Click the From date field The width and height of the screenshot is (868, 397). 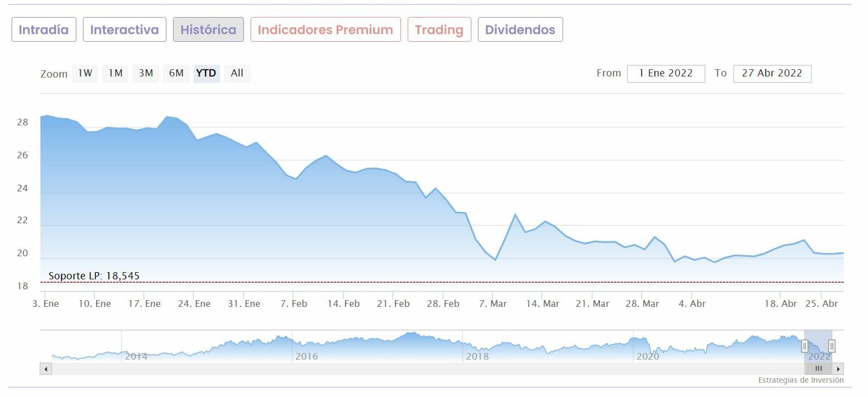pyautogui.click(x=666, y=73)
